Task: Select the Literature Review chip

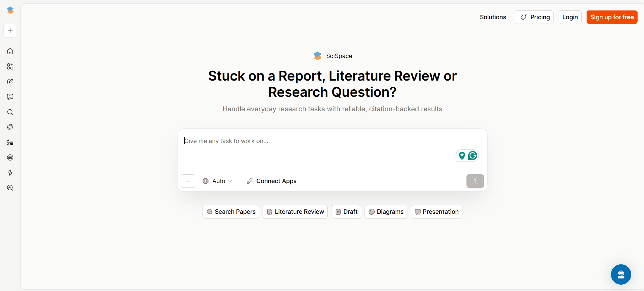Action: 295,212
